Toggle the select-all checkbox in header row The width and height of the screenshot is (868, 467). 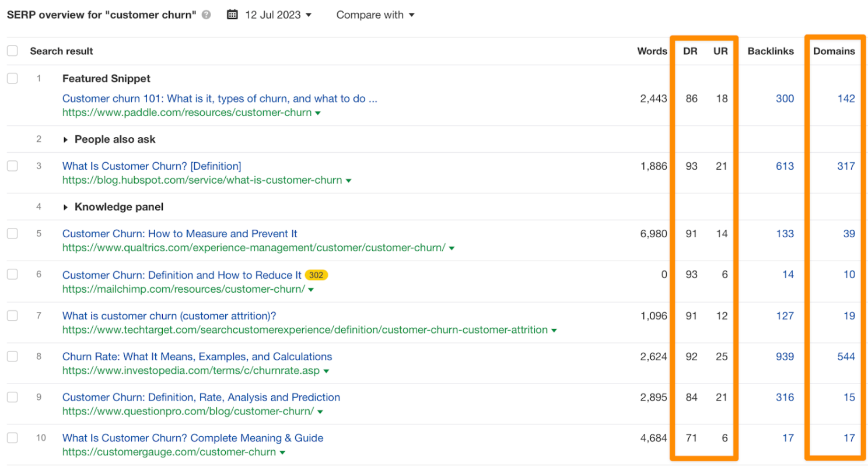coord(12,51)
